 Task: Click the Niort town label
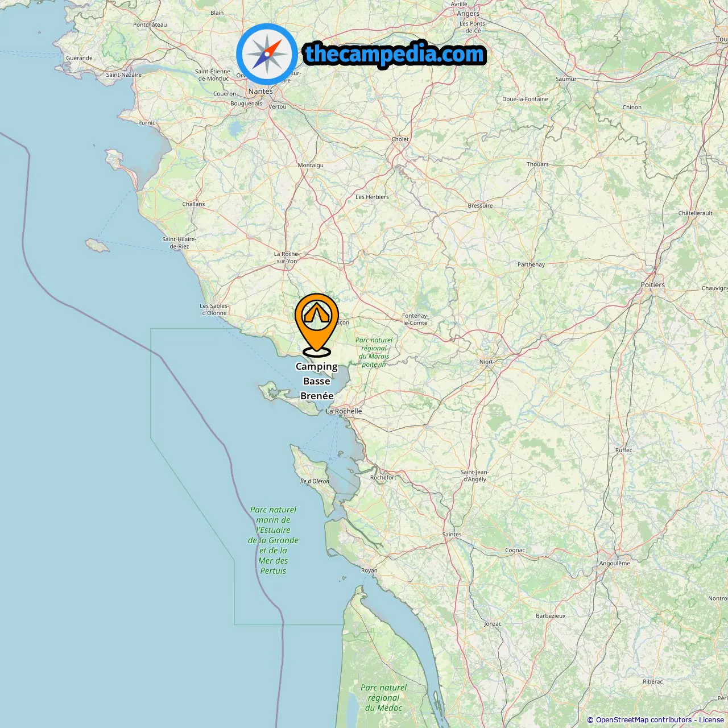pyautogui.click(x=486, y=362)
